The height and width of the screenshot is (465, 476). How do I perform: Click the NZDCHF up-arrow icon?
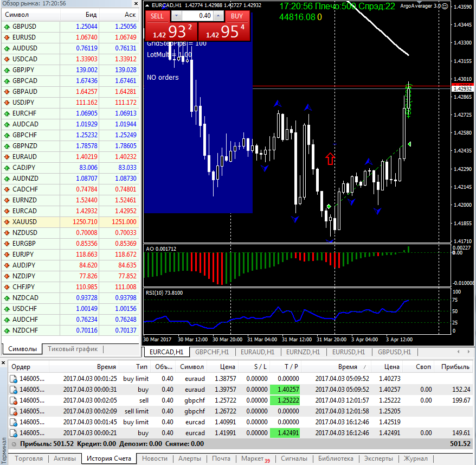(x=7, y=330)
